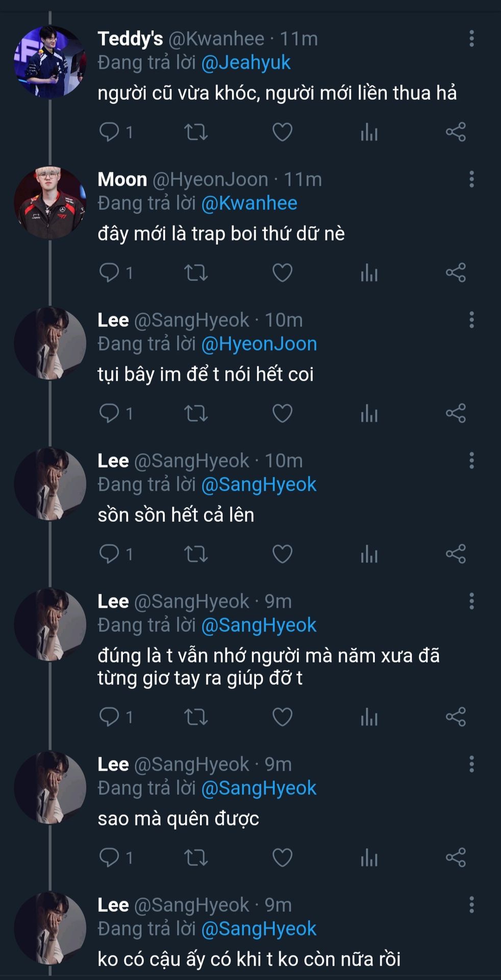This screenshot has width=501, height=980.
Task: Open Moon's profile avatar
Action: (x=49, y=203)
